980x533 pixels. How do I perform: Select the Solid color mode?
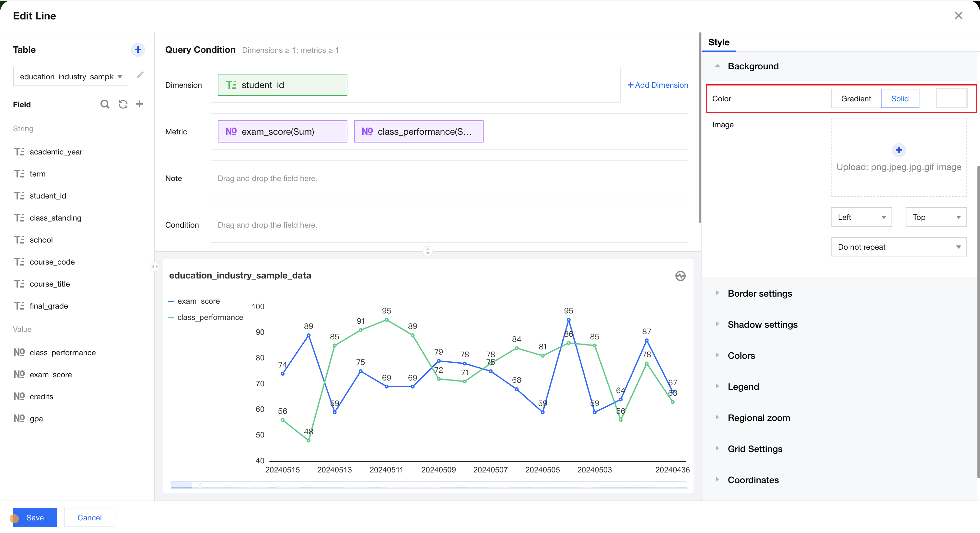[x=900, y=98]
